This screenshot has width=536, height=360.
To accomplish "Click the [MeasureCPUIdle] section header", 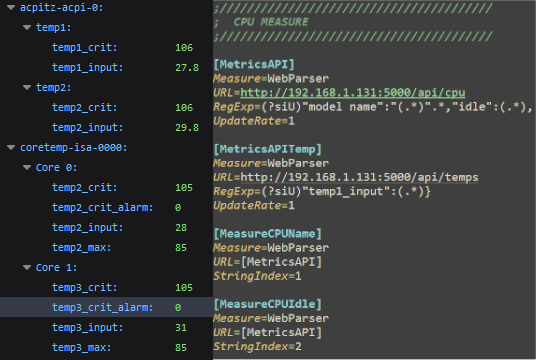I will tap(268, 304).
